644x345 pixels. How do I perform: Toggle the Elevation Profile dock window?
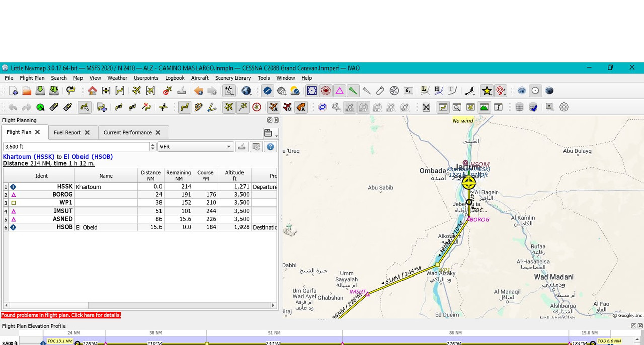click(x=484, y=107)
